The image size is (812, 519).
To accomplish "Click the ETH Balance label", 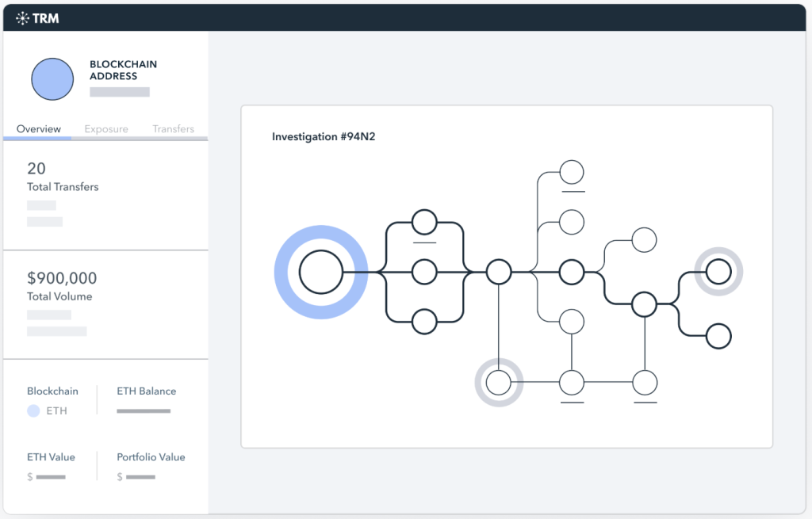I will [x=147, y=391].
